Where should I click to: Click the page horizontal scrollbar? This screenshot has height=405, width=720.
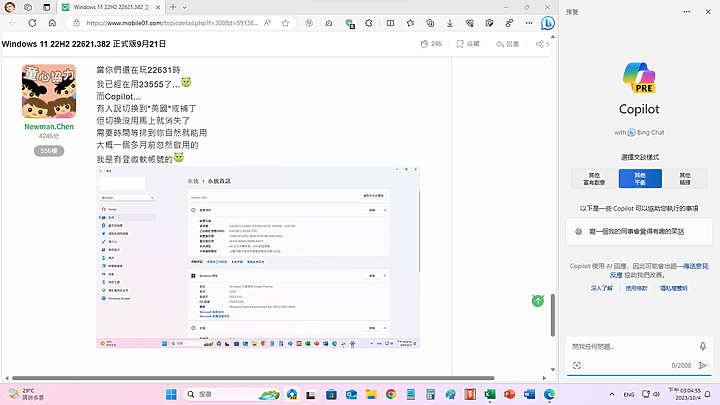(253, 378)
